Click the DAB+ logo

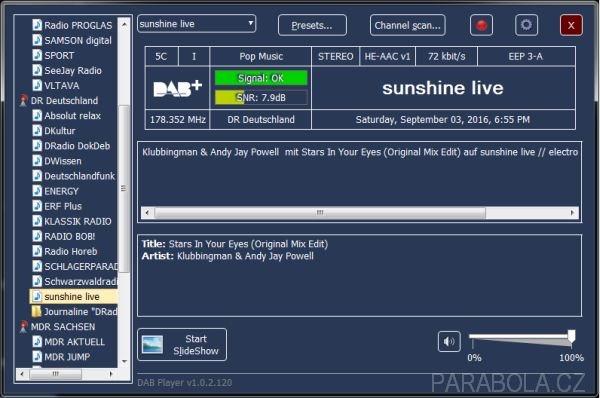click(x=178, y=88)
